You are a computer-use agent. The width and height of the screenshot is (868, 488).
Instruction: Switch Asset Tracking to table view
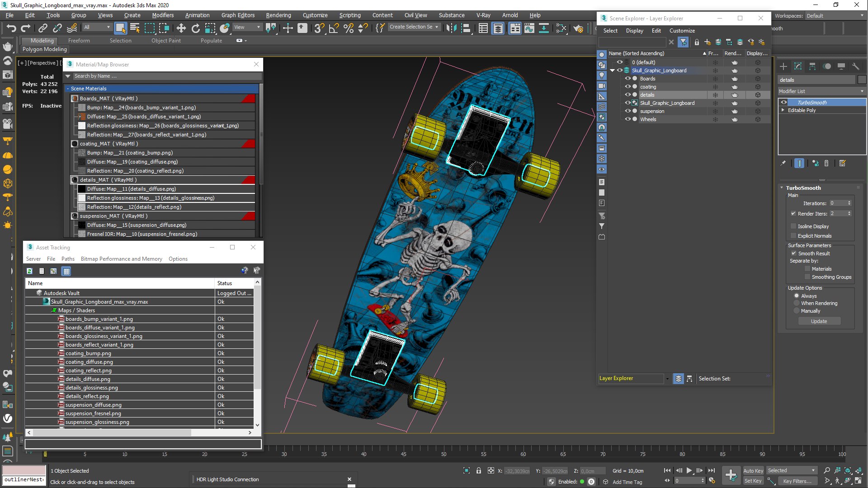[x=66, y=271]
